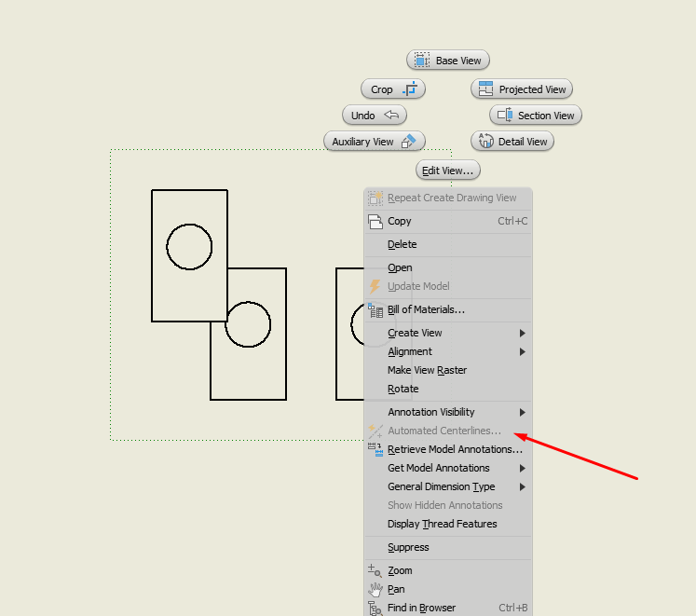This screenshot has width=696, height=616.
Task: Click the Retrieve Model Annotations icon
Action: click(x=375, y=449)
